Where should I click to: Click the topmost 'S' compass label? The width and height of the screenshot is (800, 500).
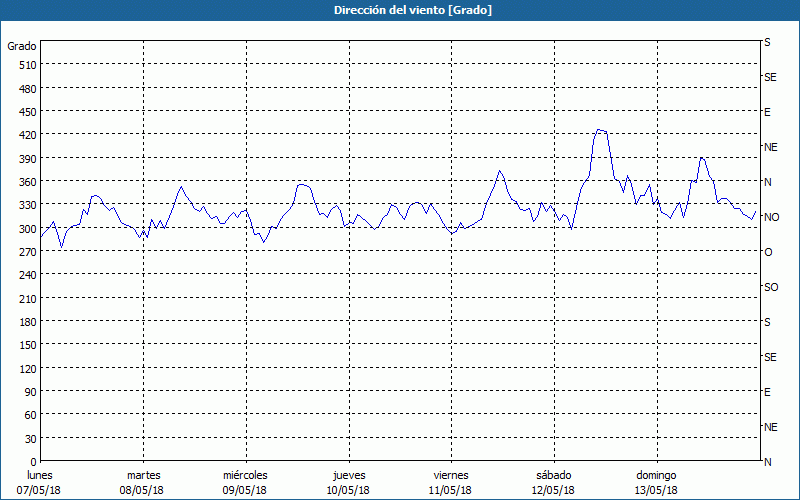point(767,42)
